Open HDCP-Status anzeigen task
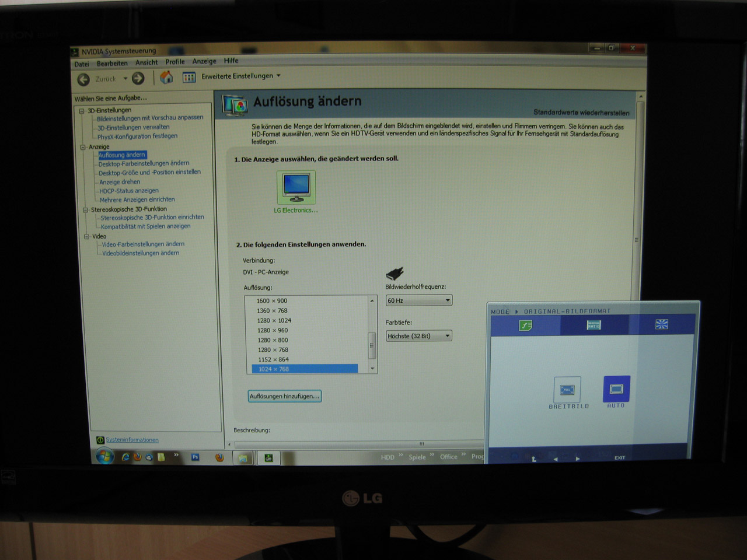 (x=129, y=191)
